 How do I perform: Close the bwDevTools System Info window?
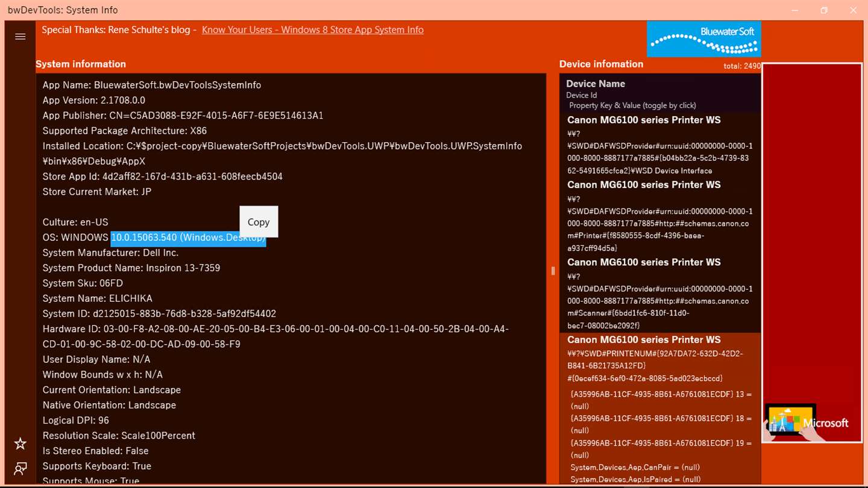point(853,10)
